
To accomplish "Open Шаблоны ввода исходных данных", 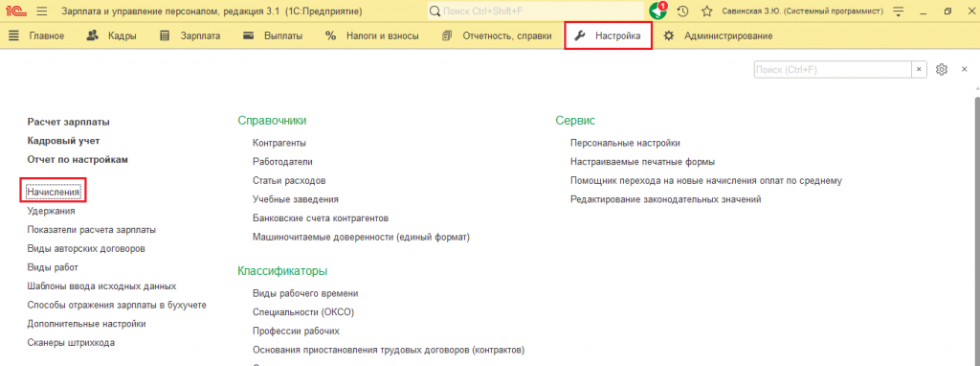I will [101, 286].
